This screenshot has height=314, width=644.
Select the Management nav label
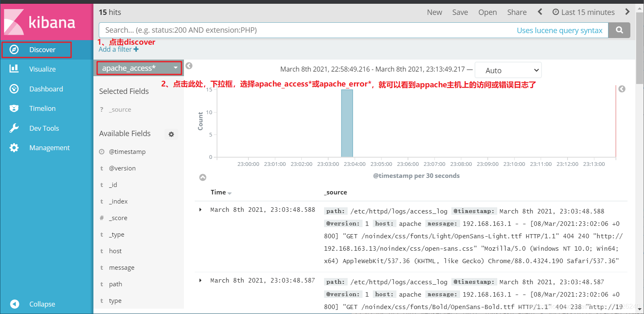coord(49,148)
